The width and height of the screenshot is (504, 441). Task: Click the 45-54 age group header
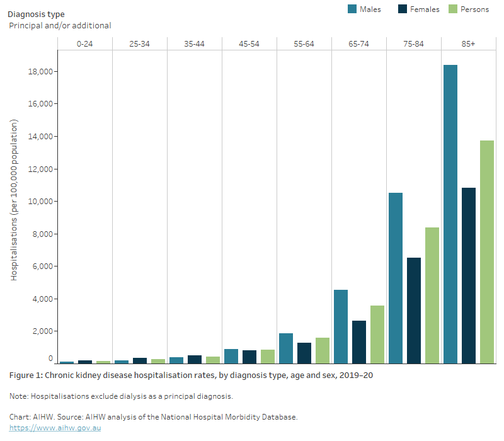[x=249, y=43]
